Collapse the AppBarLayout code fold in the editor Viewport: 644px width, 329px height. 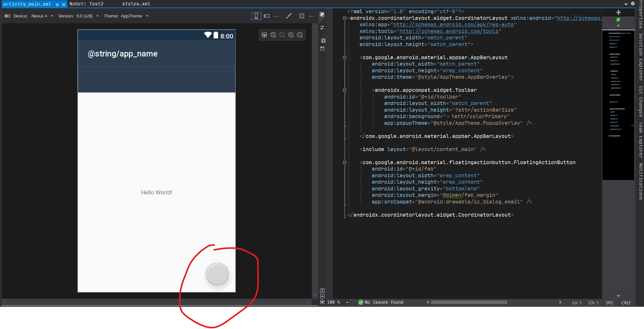click(344, 57)
